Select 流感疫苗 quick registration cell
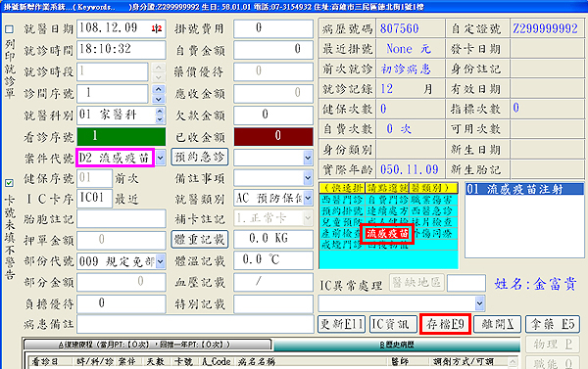This screenshot has width=588, height=369. click(388, 234)
